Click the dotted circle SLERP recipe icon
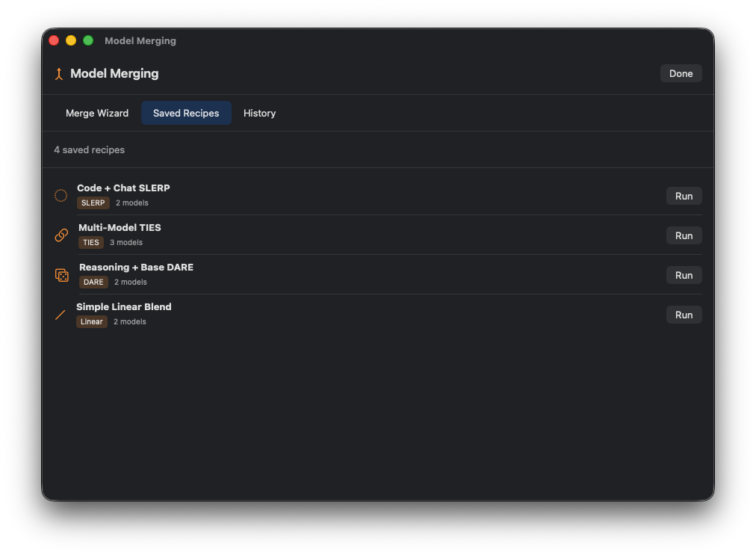The image size is (756, 556). tap(61, 196)
